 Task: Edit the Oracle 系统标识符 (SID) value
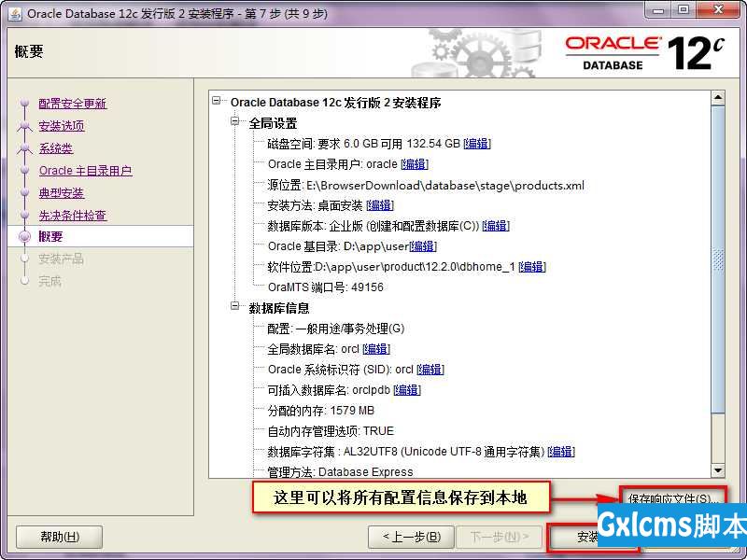point(430,370)
